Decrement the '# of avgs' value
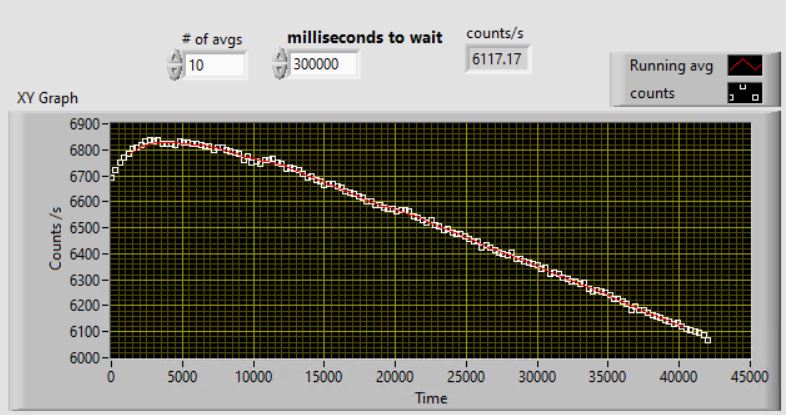This screenshot has height=415, width=786. point(174,72)
